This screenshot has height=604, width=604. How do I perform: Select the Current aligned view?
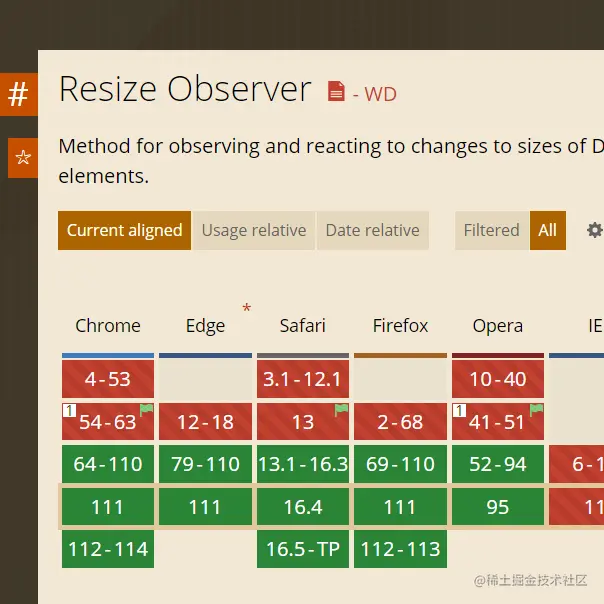click(124, 230)
